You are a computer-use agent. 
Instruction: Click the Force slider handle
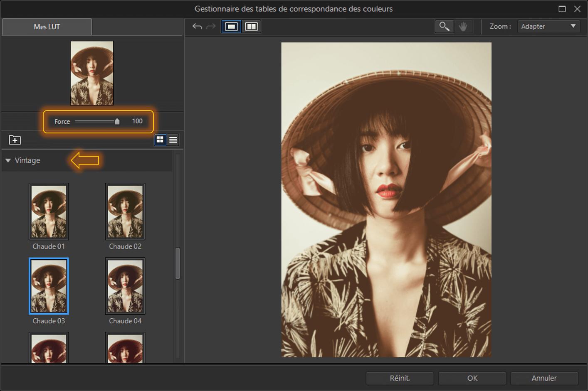(x=117, y=121)
